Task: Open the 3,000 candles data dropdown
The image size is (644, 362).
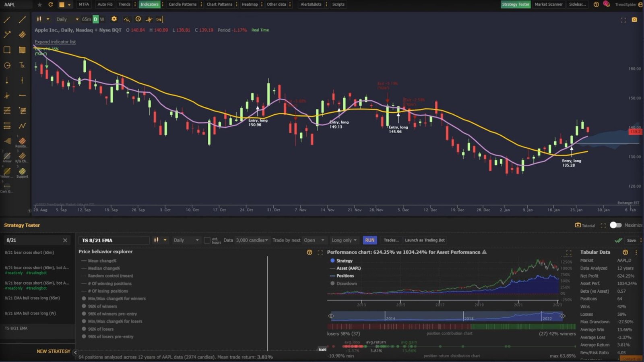Action: 252,240
